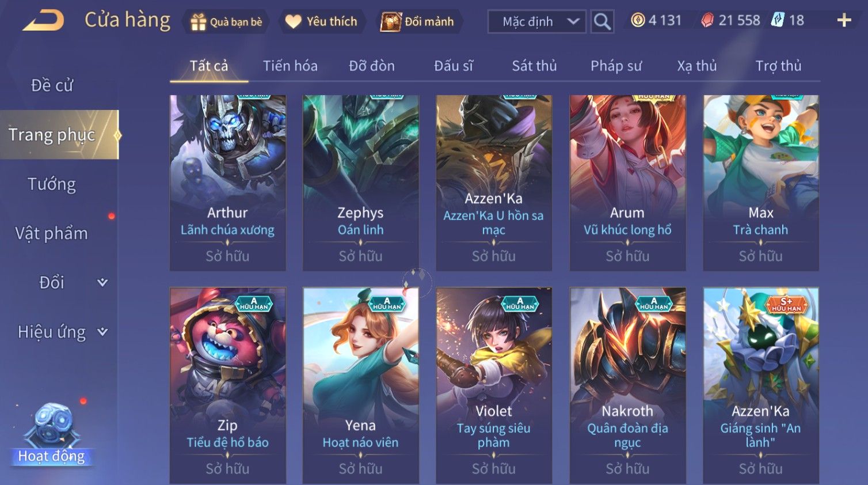Go to Tướng in sidebar

pyautogui.click(x=52, y=184)
